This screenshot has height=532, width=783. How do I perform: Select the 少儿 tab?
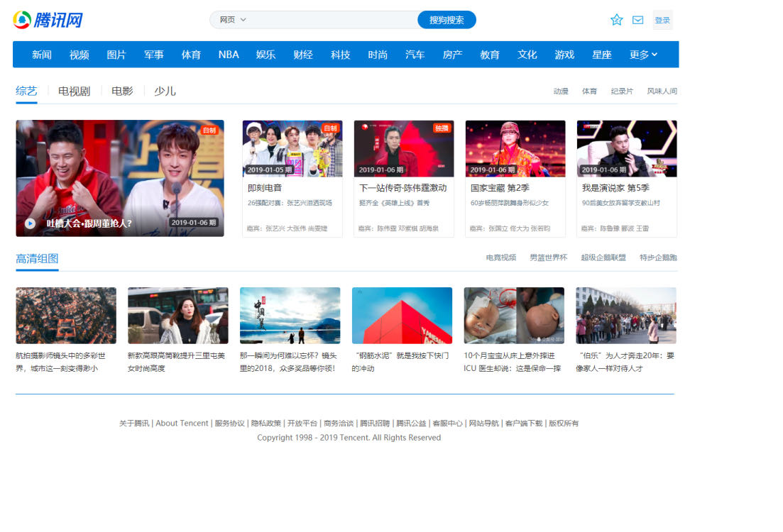coord(165,91)
